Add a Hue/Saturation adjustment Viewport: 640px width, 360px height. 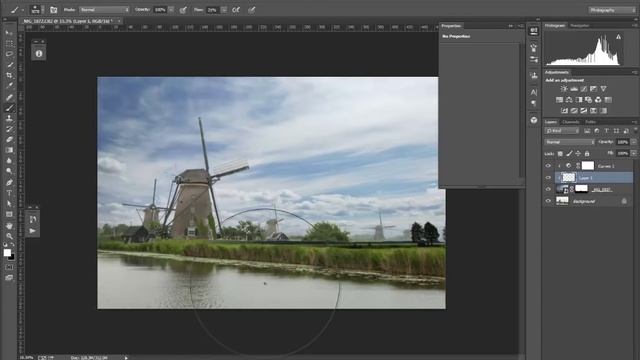click(559, 100)
